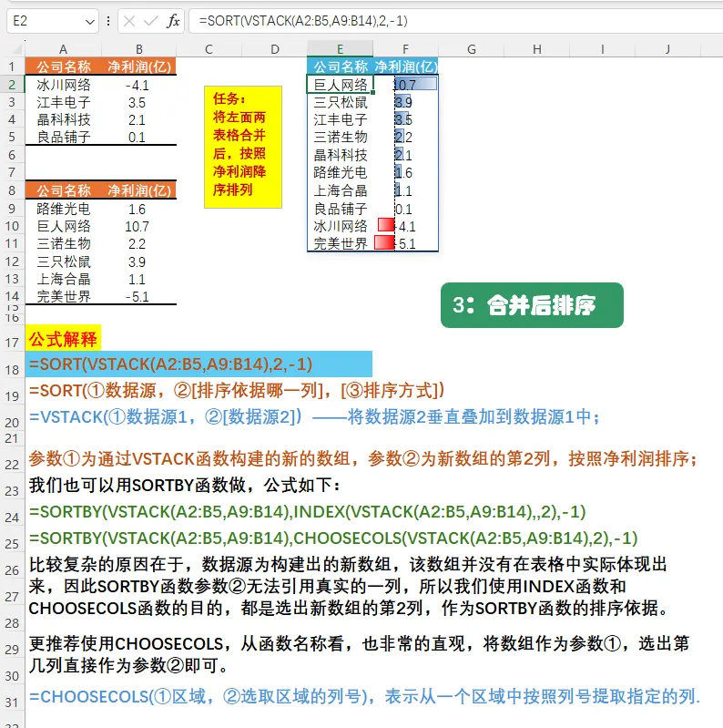Select column B header
The height and width of the screenshot is (728, 723).
coord(138,49)
